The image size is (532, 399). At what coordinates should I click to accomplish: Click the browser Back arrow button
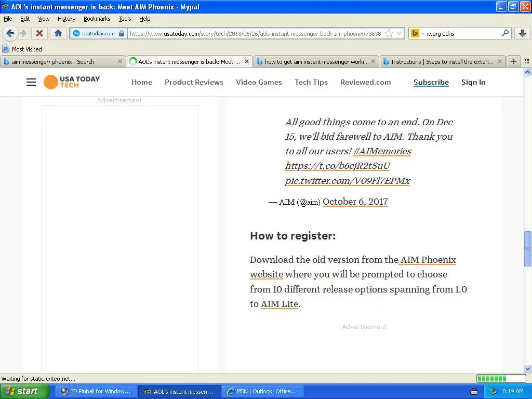[x=10, y=33]
